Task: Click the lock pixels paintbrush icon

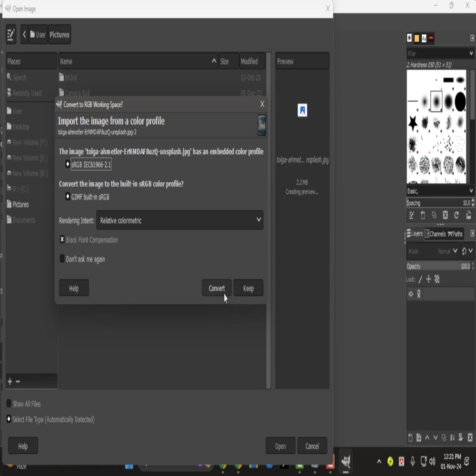Action: (420, 279)
